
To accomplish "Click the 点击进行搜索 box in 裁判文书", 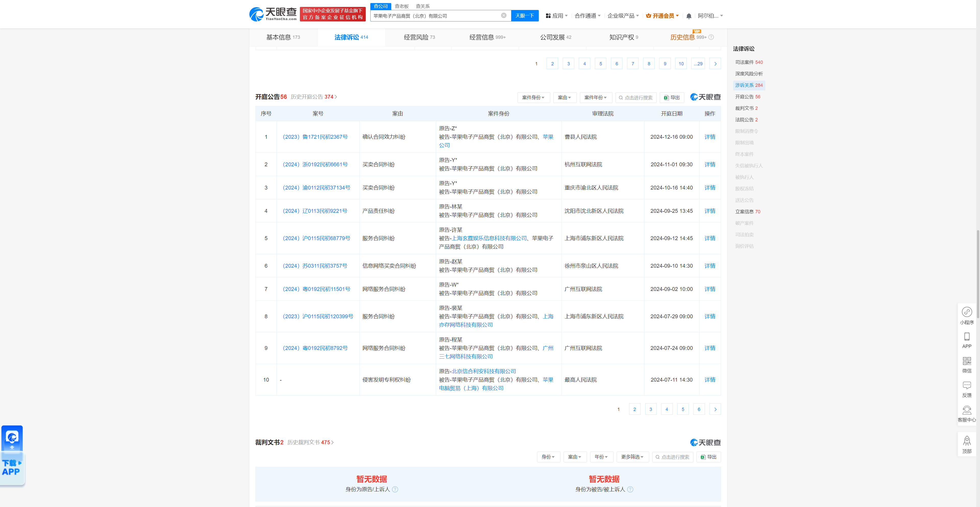I will 672,457.
